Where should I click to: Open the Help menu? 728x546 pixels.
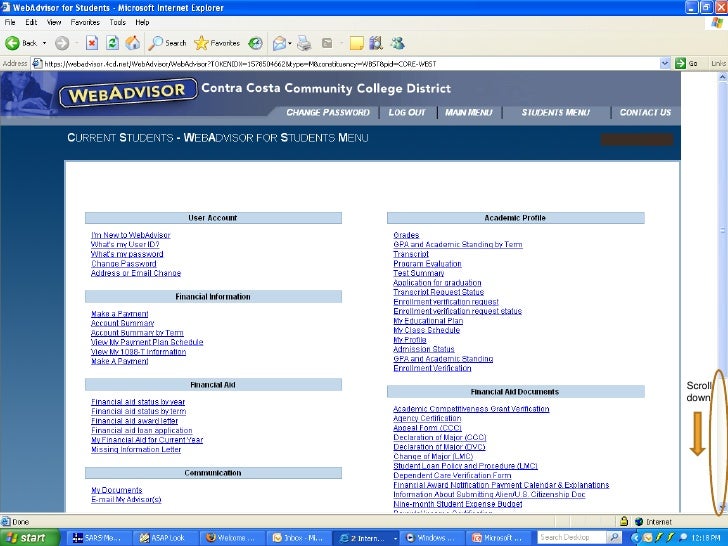[142, 22]
